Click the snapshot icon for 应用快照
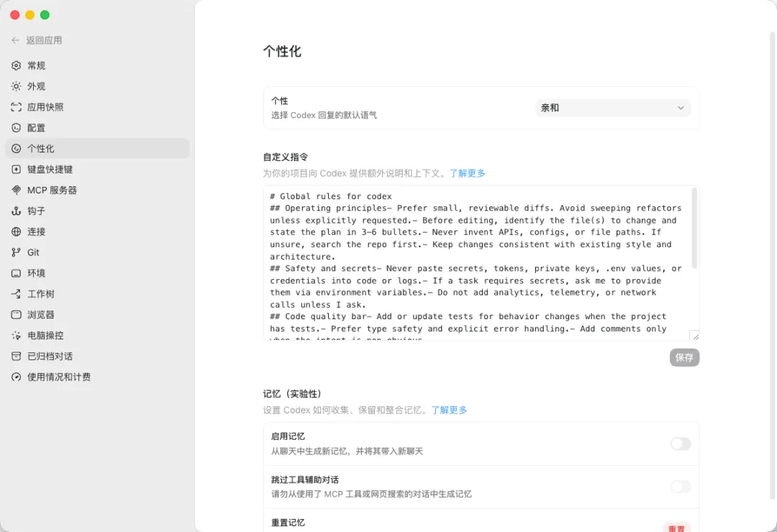Screen dimensions: 777x532 pos(17,107)
